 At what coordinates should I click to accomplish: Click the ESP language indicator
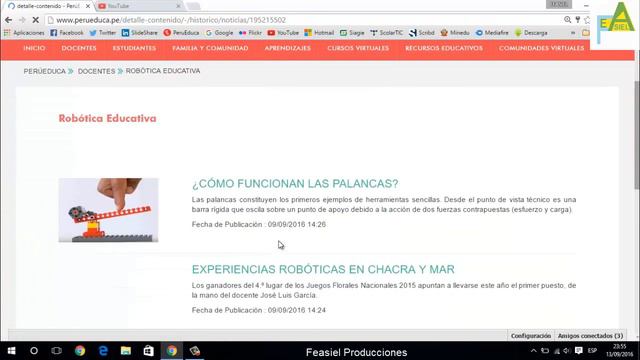pos(592,351)
